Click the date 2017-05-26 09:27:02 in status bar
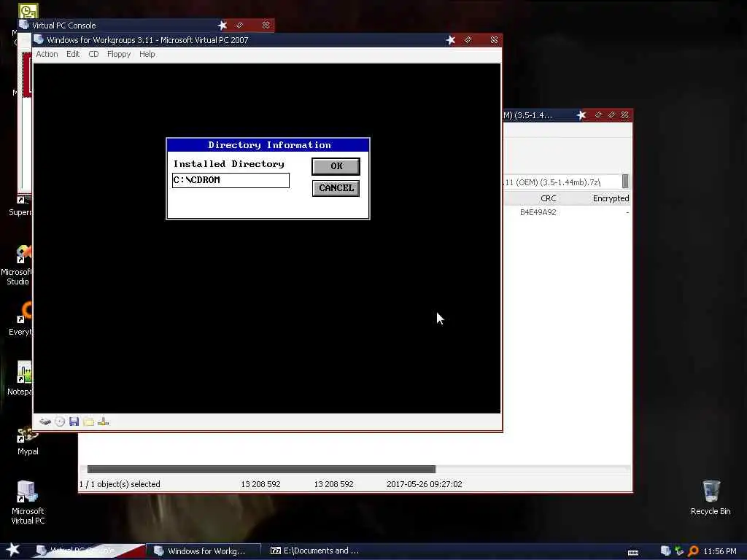Viewport: 747px width, 560px height. (x=424, y=484)
